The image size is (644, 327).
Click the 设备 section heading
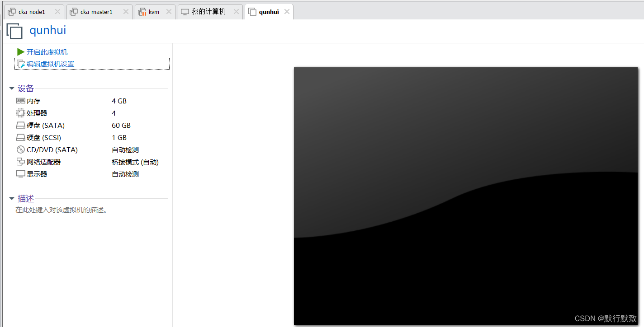click(26, 89)
